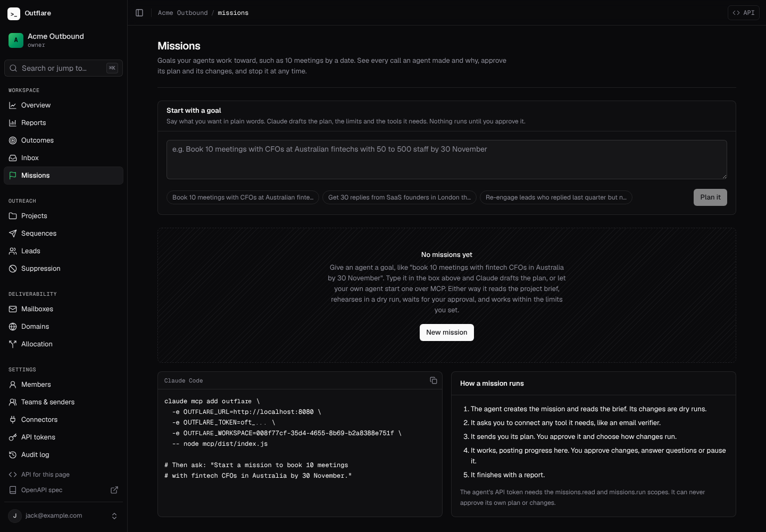Open the Inbox
The height and width of the screenshot is (532, 766).
click(63, 158)
